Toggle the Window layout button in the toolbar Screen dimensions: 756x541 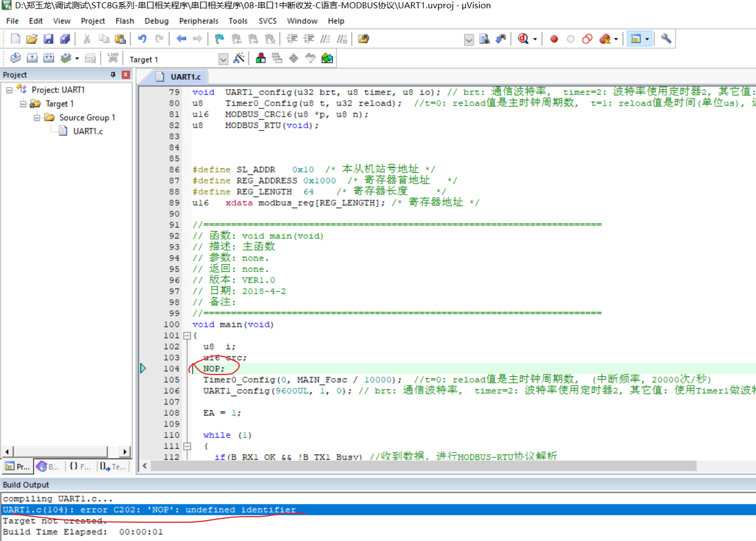click(636, 39)
